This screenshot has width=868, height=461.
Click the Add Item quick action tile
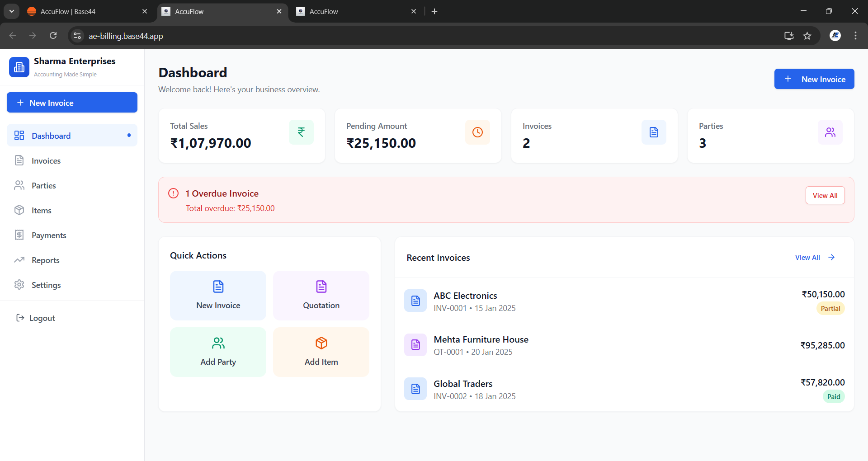(321, 352)
